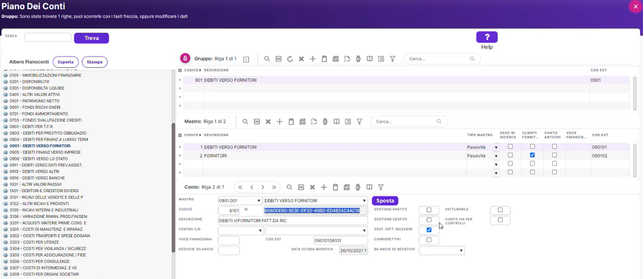Enable Gestione Partite checkbox

429,210
